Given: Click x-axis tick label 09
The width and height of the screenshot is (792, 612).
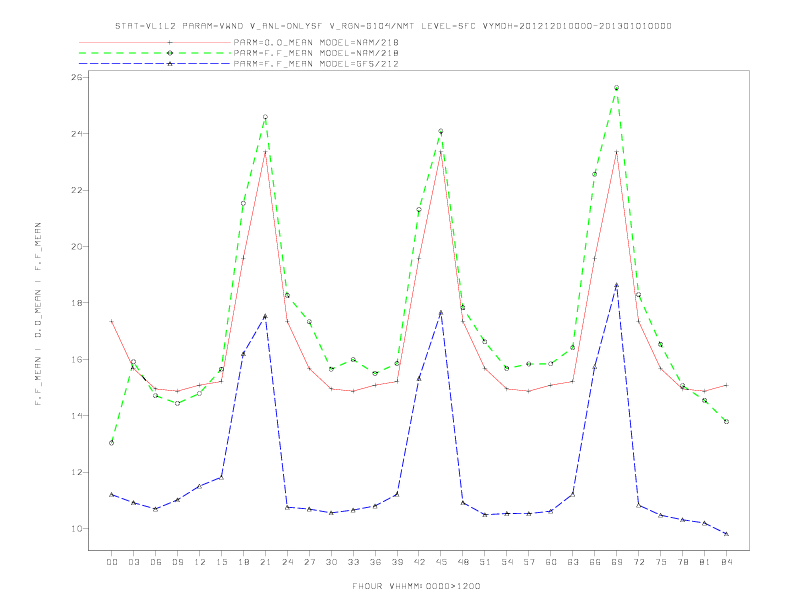Looking at the screenshot, I should pyautogui.click(x=177, y=562).
